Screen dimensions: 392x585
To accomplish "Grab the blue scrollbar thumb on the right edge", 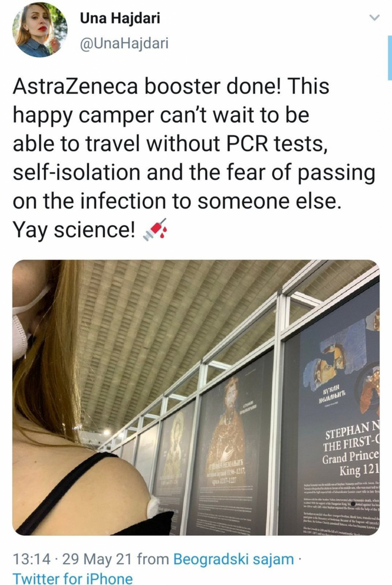I will tap(390, 58).
